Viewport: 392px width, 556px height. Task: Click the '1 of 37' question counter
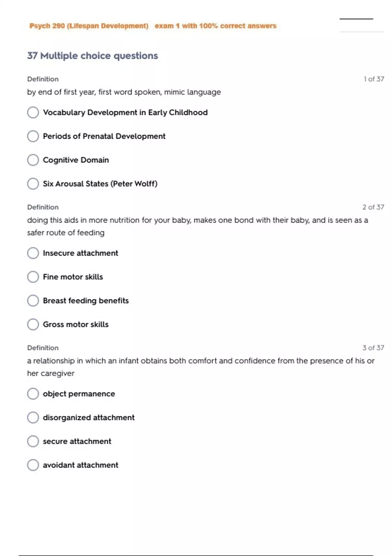click(374, 79)
